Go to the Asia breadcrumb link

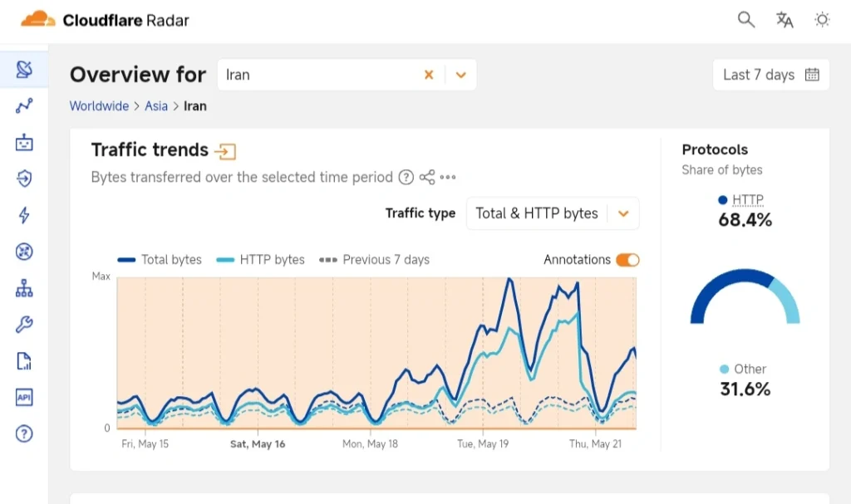coord(156,106)
